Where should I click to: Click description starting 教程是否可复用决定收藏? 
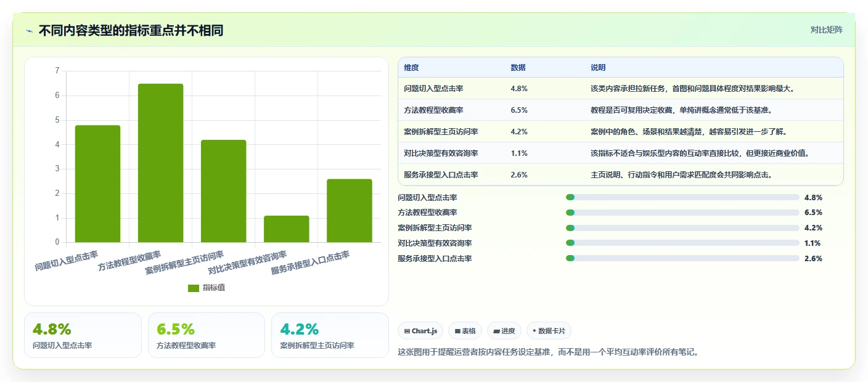click(681, 110)
